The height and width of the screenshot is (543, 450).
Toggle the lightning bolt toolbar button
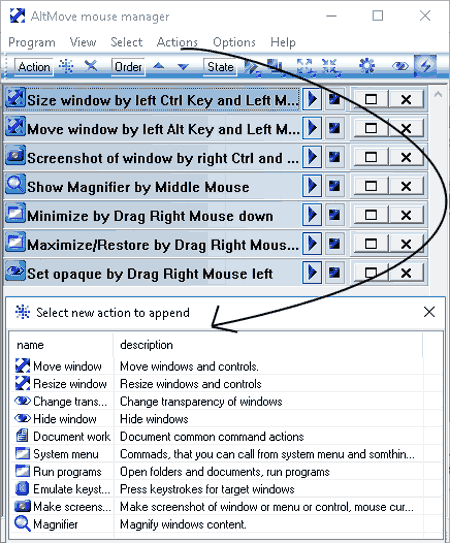click(x=425, y=66)
